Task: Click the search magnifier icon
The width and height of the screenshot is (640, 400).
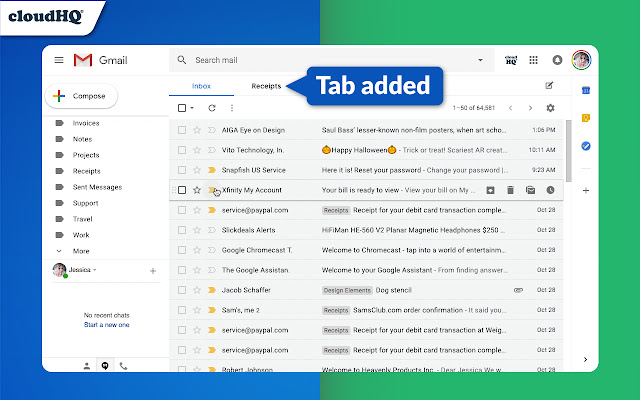Action: coord(182,60)
